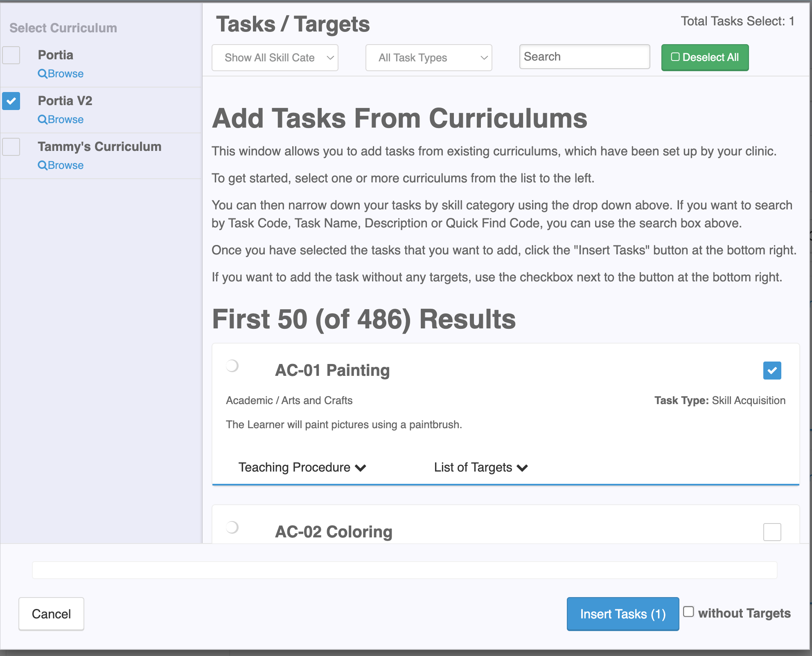Screen dimensions: 812x656
Task: Click the magnifier icon beside Portia Browse
Action: point(42,74)
